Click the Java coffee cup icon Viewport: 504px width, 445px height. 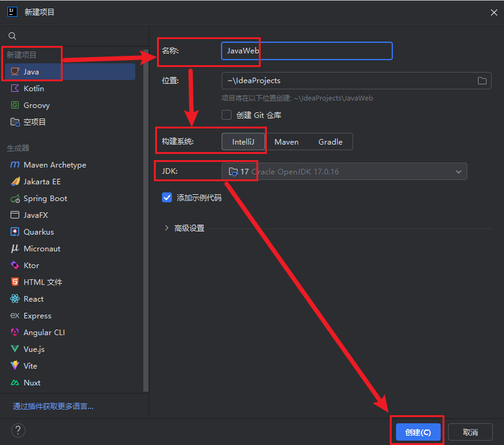[x=15, y=71]
